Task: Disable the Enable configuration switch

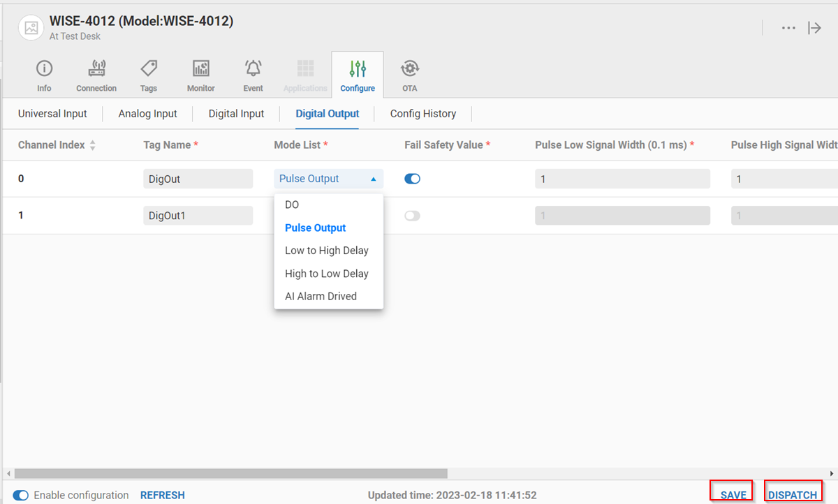Action: pos(21,495)
